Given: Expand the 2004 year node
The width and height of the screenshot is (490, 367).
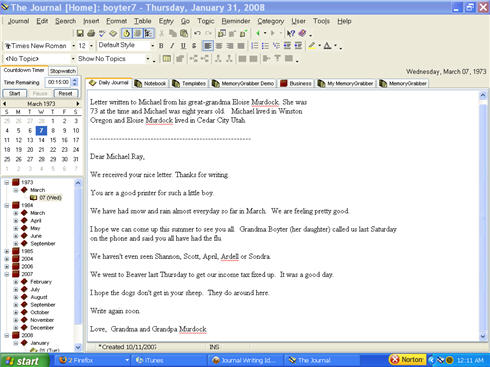Looking at the screenshot, I should click(x=6, y=259).
